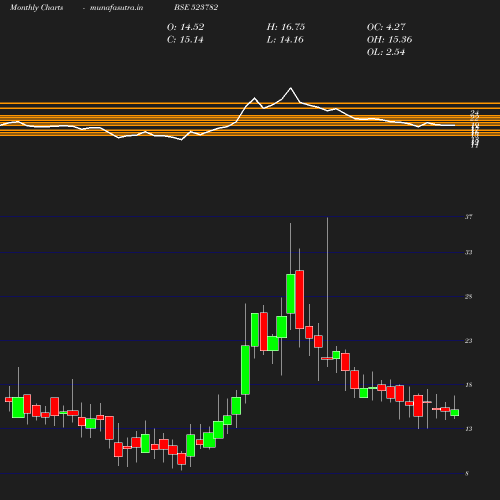Select the high value 'H: 16.75'
This screenshot has height=500, width=500.
point(286,27)
